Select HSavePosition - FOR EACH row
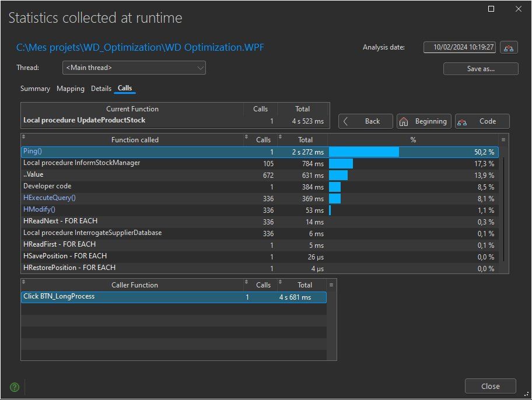The width and height of the screenshot is (532, 400). [260, 257]
